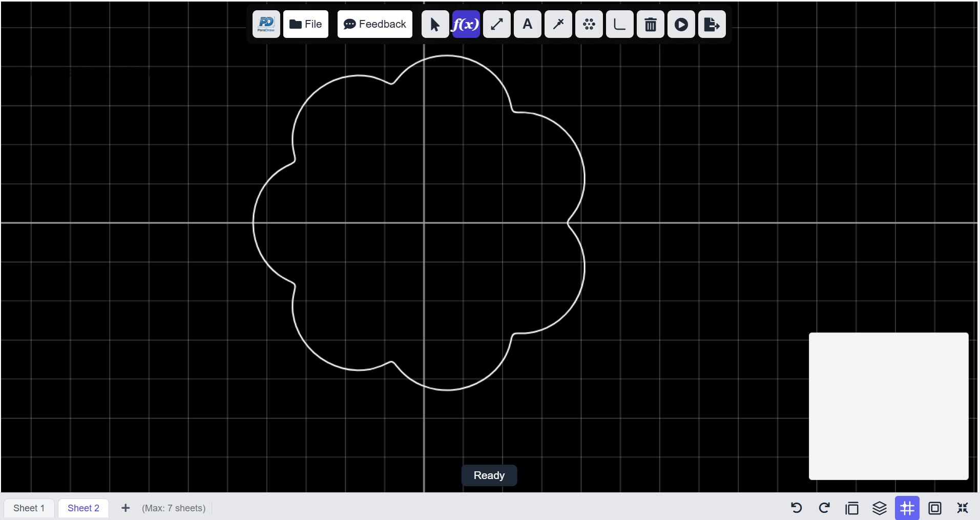Click the play animation button
Image resolution: width=980 pixels, height=520 pixels.
tap(681, 24)
